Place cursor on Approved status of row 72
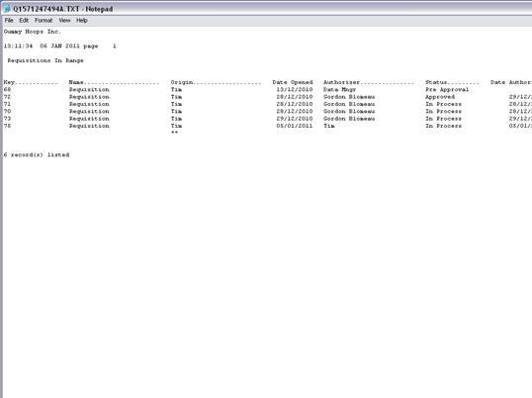Image resolution: width=532 pixels, height=398 pixels. [x=440, y=97]
